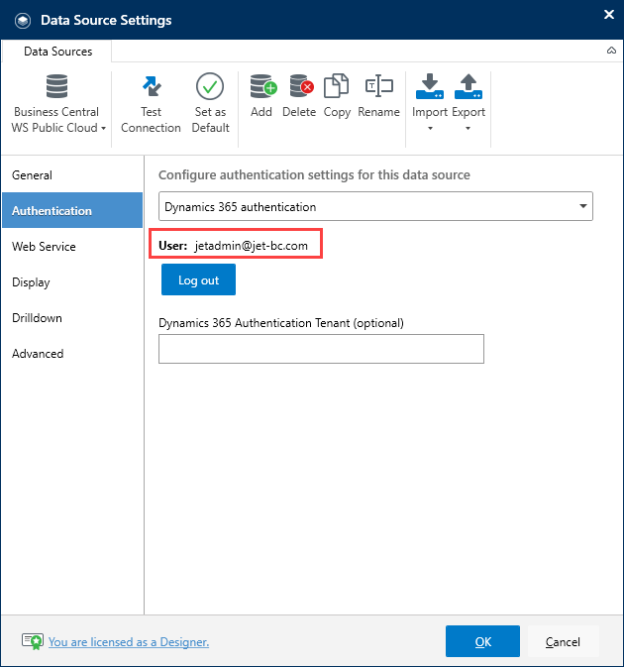Open the 'You are licensed as a Designer' link
This screenshot has height=667, width=624.
128,641
